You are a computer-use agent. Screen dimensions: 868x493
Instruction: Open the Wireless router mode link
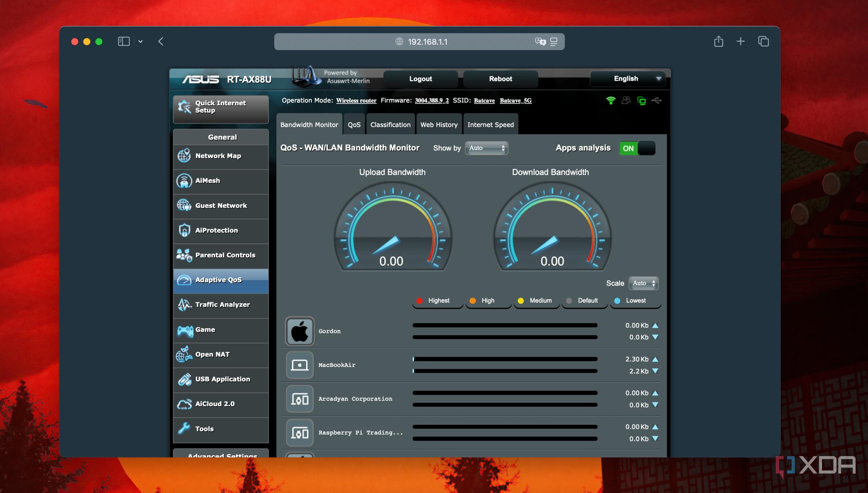(356, 101)
